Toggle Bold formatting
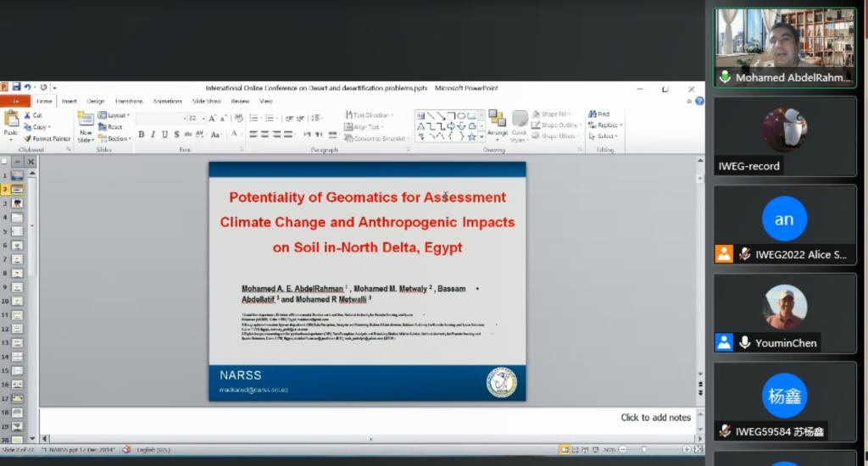The height and width of the screenshot is (466, 868). (142, 135)
